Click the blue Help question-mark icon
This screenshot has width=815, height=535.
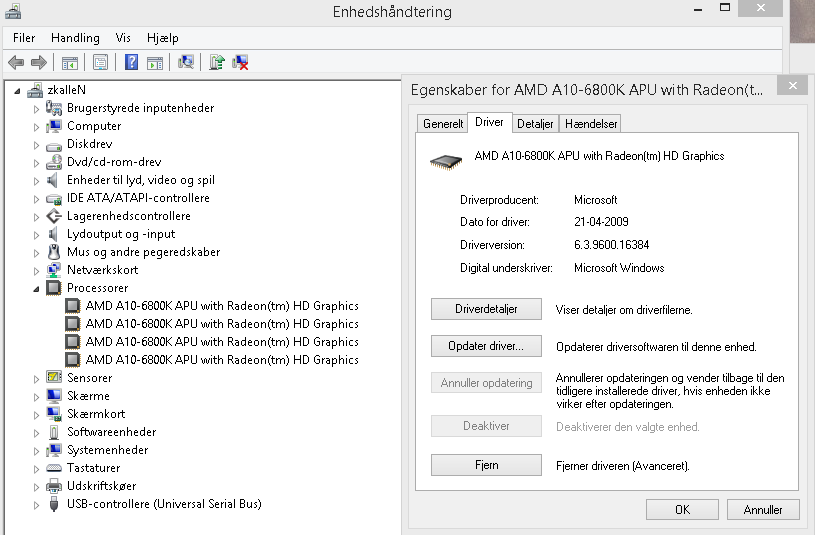(x=132, y=62)
